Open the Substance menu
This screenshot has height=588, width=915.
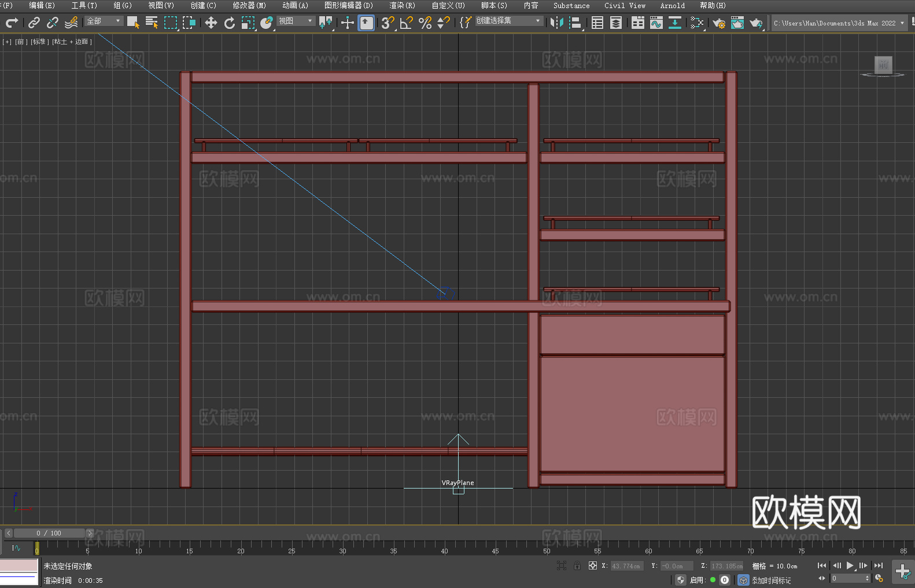[571, 5]
